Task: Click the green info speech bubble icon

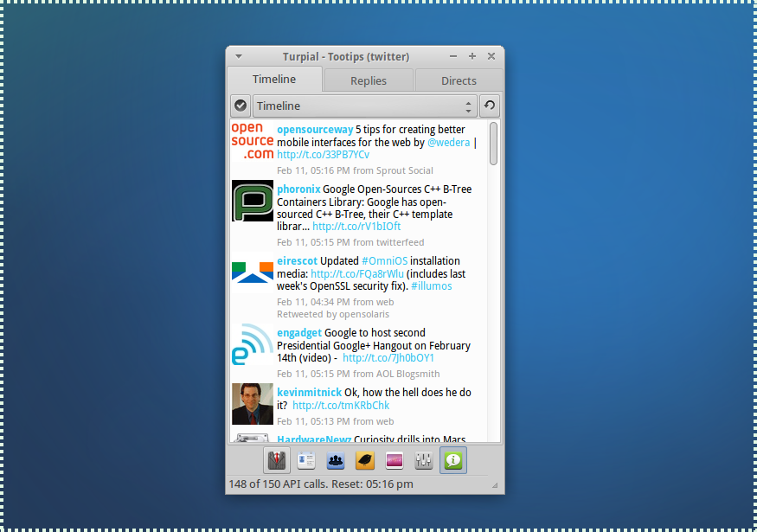Action: [452, 460]
